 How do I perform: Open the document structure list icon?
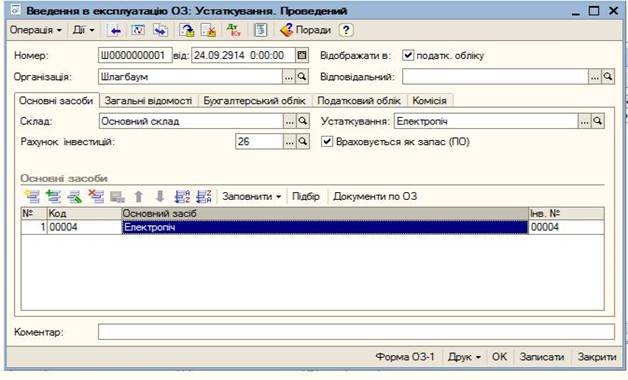(x=260, y=30)
